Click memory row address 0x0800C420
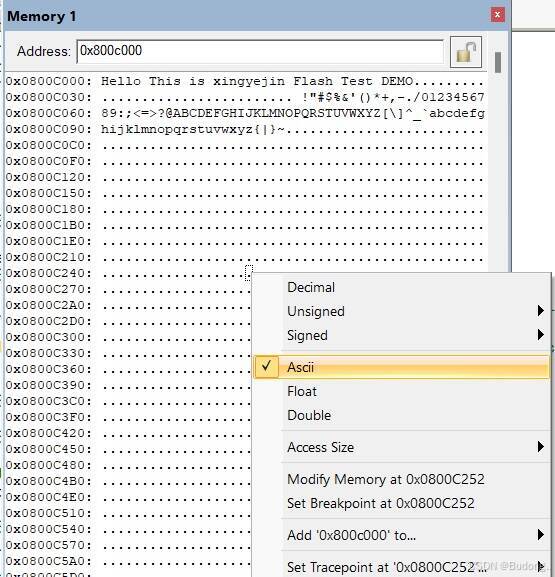This screenshot has height=577, width=555. point(48,433)
